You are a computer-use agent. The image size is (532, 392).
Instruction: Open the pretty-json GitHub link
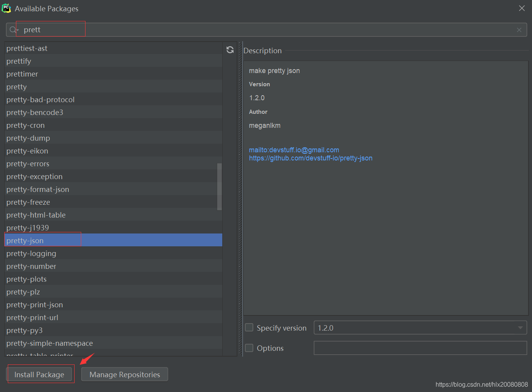point(311,158)
